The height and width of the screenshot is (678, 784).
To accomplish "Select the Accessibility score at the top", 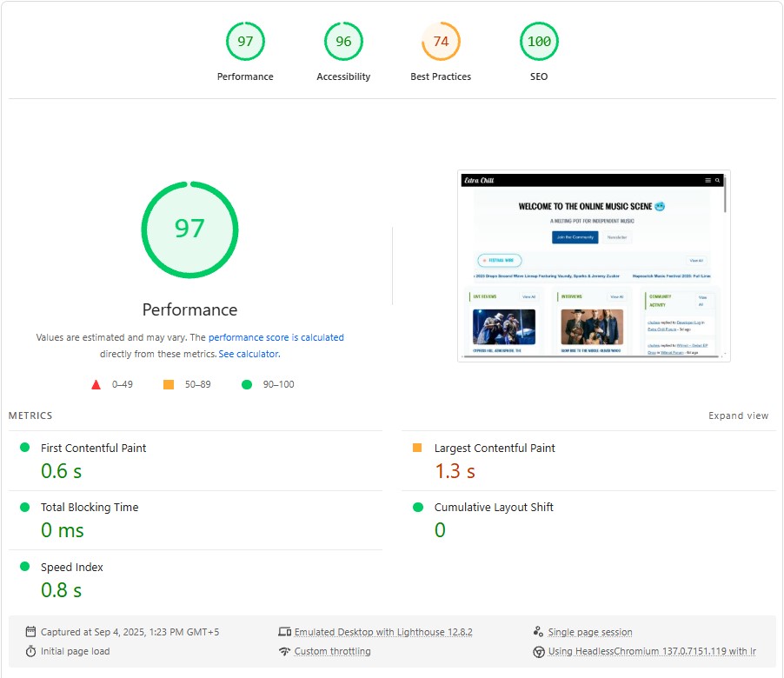I will [x=343, y=41].
